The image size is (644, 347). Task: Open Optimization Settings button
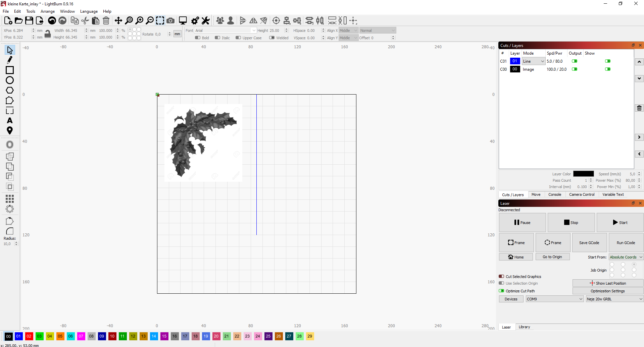(x=608, y=291)
